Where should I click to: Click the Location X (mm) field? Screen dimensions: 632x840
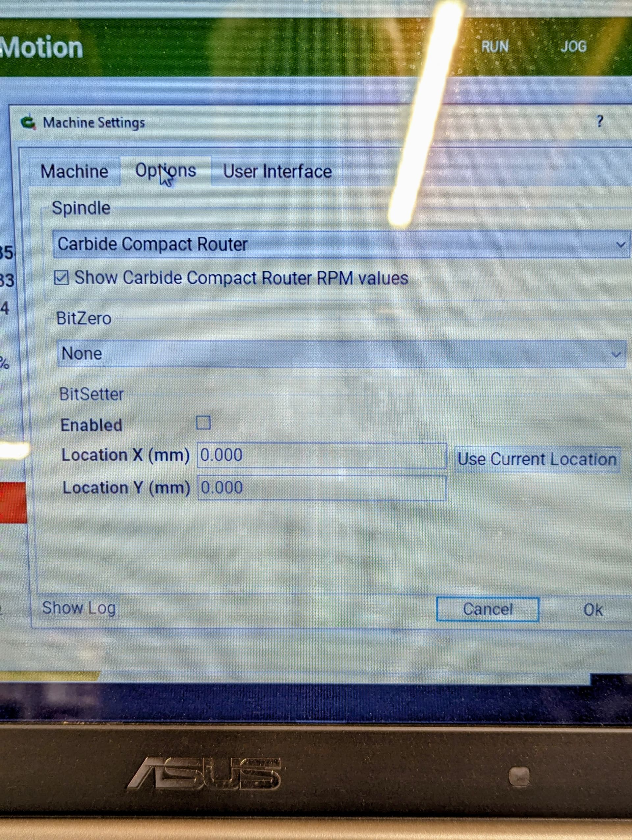click(x=322, y=455)
